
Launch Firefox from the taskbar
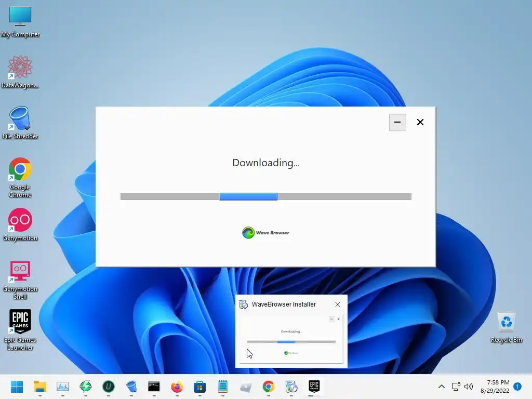177,387
